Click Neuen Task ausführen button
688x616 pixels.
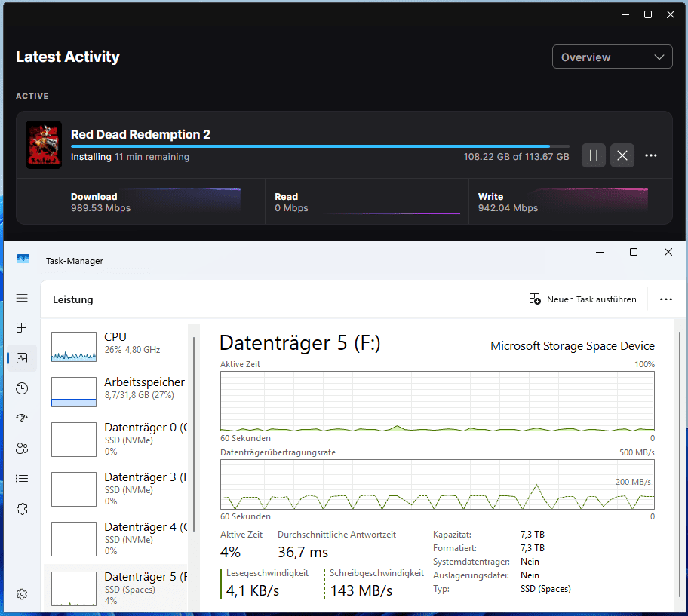[x=582, y=299]
